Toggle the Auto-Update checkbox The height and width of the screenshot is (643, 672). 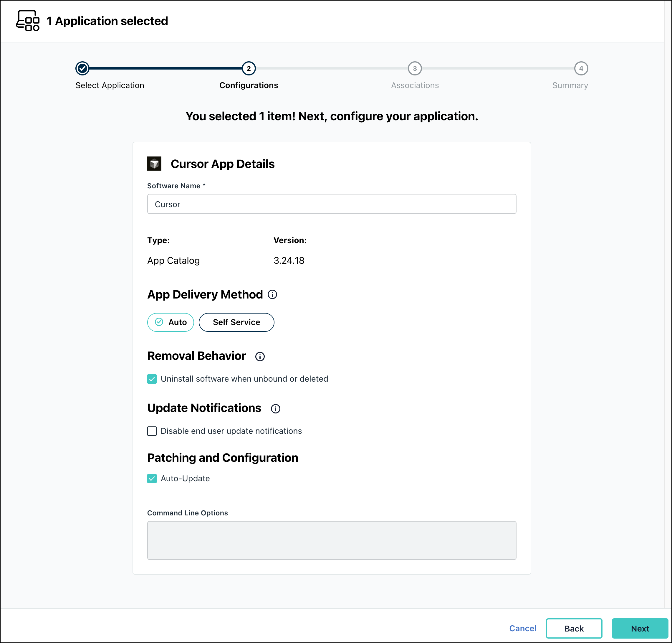click(x=152, y=478)
